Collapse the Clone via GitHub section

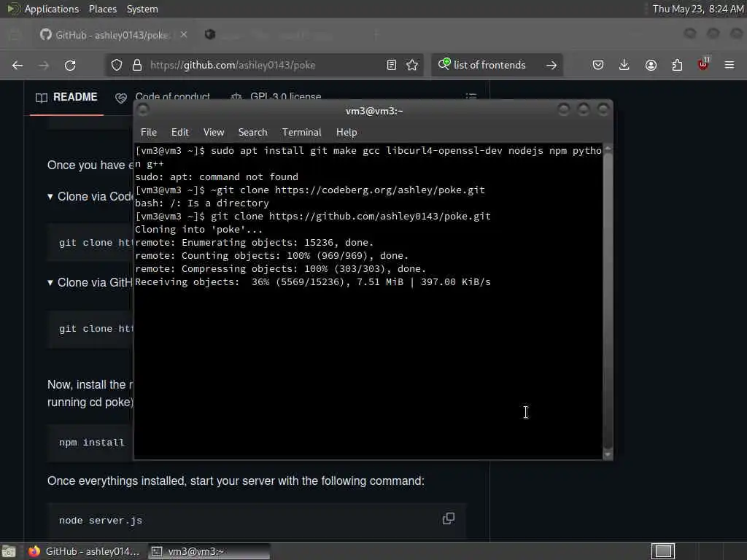tap(50, 283)
